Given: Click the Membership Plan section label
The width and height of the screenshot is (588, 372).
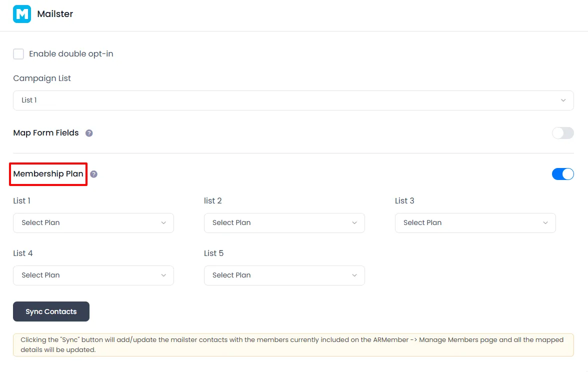Looking at the screenshot, I should (x=48, y=173).
